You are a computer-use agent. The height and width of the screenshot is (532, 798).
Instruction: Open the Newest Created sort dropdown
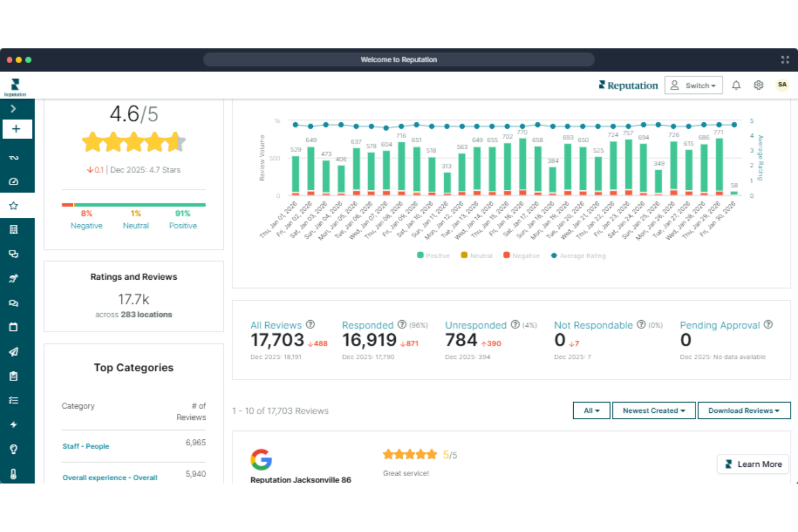click(653, 410)
